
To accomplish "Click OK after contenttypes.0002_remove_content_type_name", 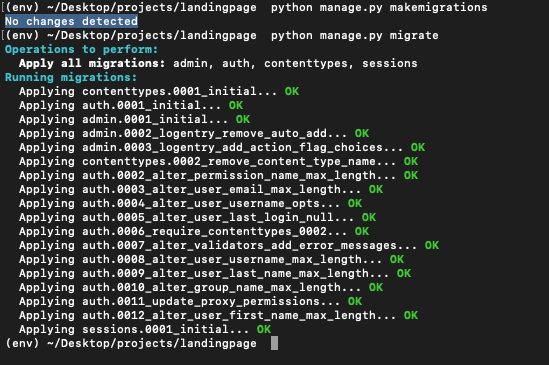I will (411, 161).
